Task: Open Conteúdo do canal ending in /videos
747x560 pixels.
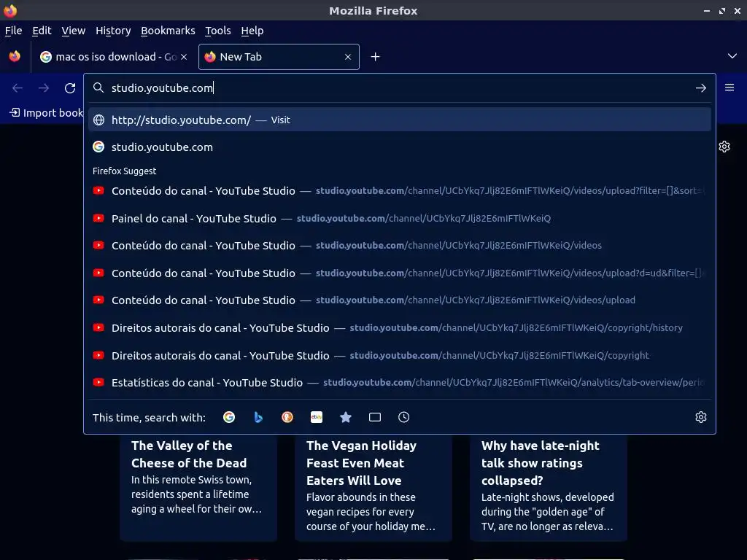Action: click(x=399, y=246)
